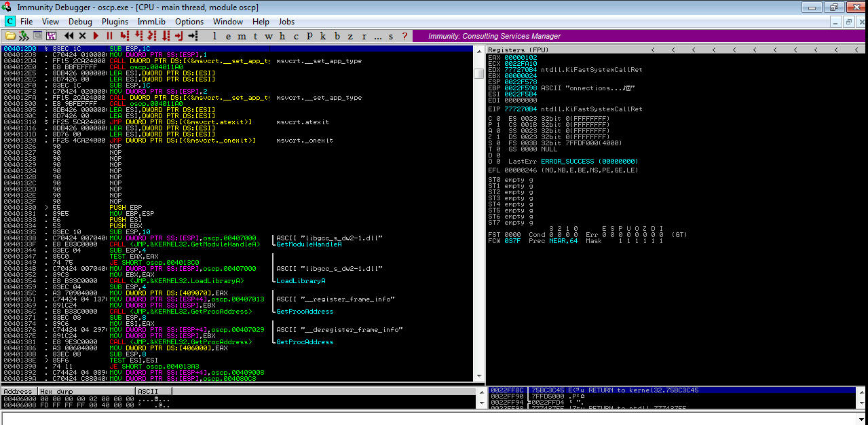Open the Debug menu

(x=80, y=21)
